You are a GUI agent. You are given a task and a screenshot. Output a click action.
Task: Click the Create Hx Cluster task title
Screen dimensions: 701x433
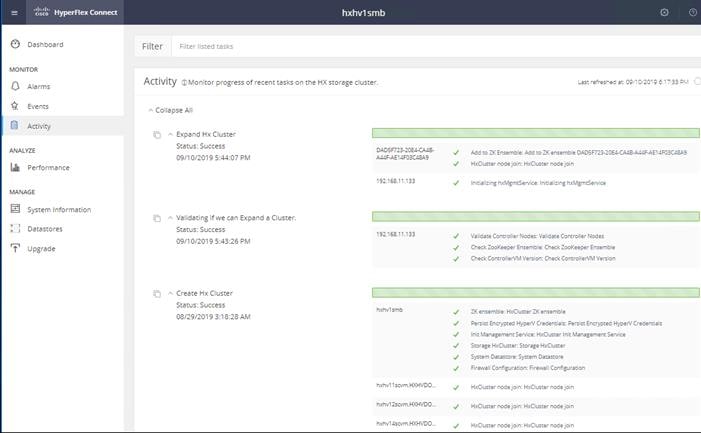tap(204, 293)
